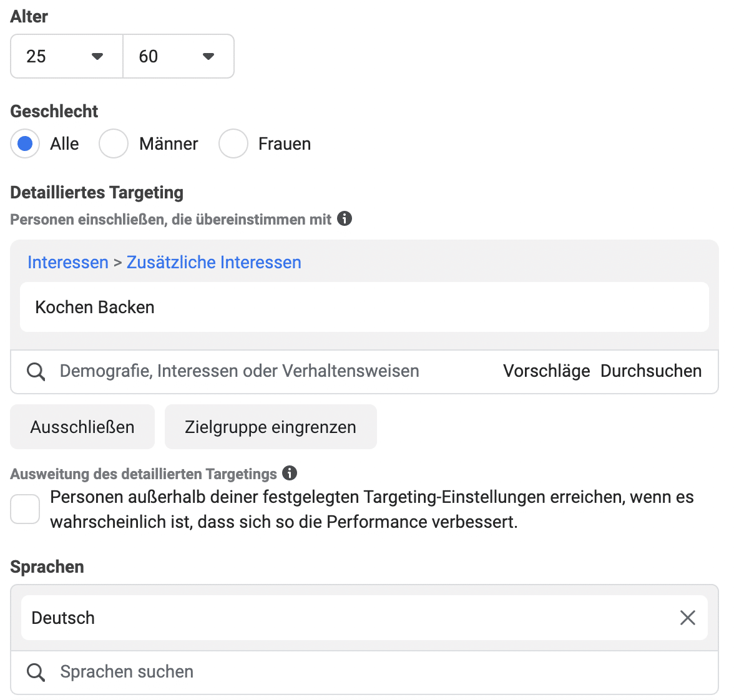Click the Ausschließen button
Image resolution: width=734 pixels, height=700 pixels.
82,427
